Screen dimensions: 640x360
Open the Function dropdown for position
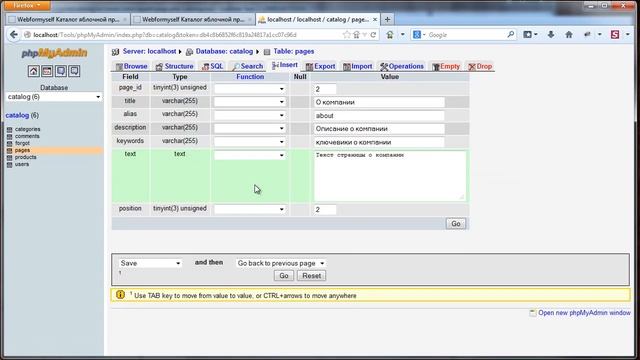click(249, 209)
